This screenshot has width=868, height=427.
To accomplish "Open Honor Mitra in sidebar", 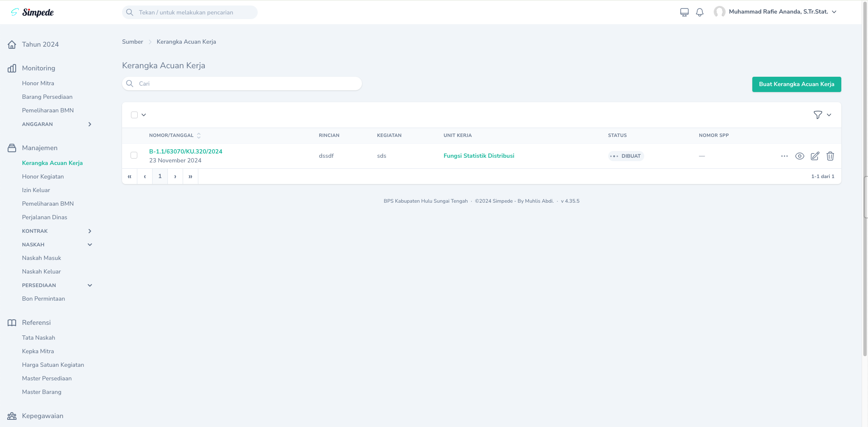I will tap(38, 84).
